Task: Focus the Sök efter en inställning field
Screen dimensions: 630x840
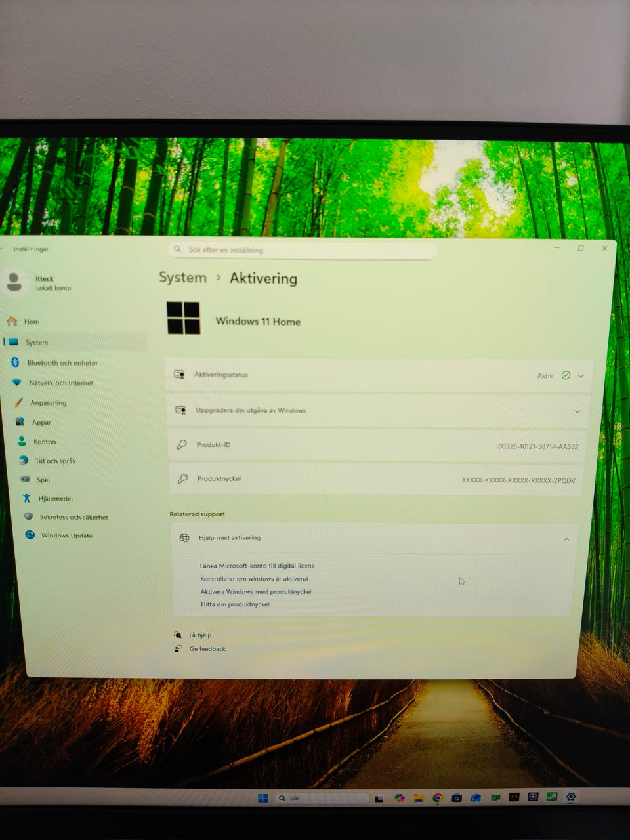Action: click(x=302, y=250)
